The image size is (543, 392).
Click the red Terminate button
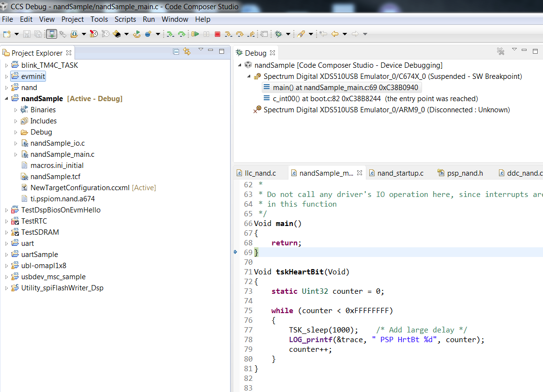[217, 34]
